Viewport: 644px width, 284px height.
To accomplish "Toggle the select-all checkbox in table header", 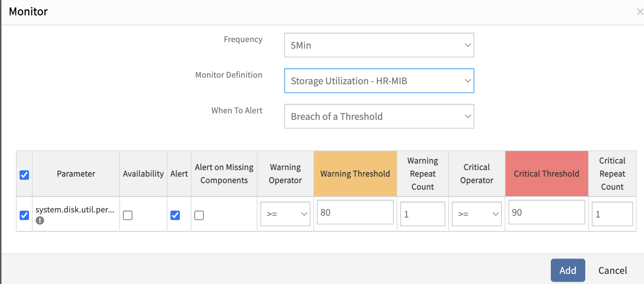I will click(24, 175).
